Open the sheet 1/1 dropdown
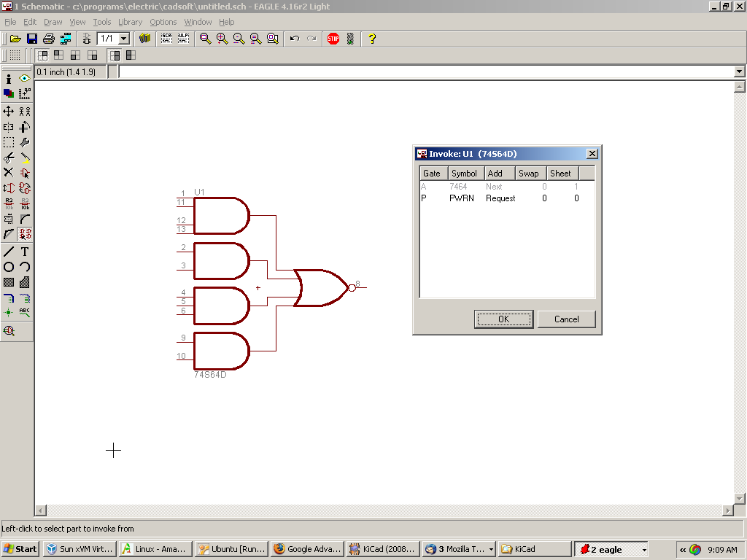 [123, 39]
